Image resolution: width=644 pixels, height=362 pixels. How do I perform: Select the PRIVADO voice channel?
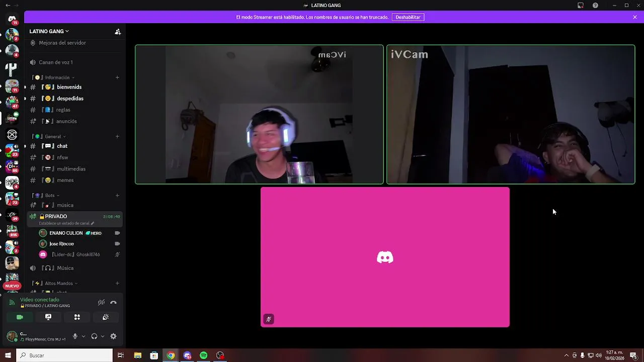click(x=74, y=219)
